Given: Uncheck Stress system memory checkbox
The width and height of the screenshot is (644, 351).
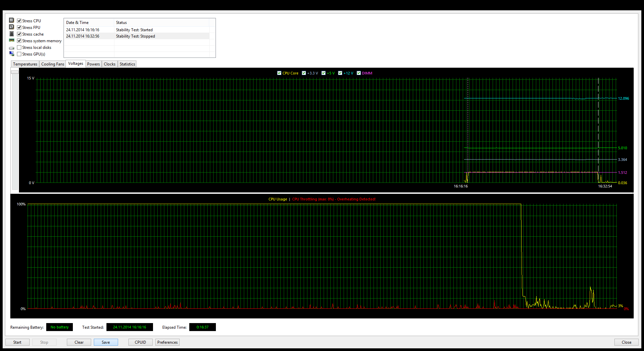Looking at the screenshot, I should [19, 41].
